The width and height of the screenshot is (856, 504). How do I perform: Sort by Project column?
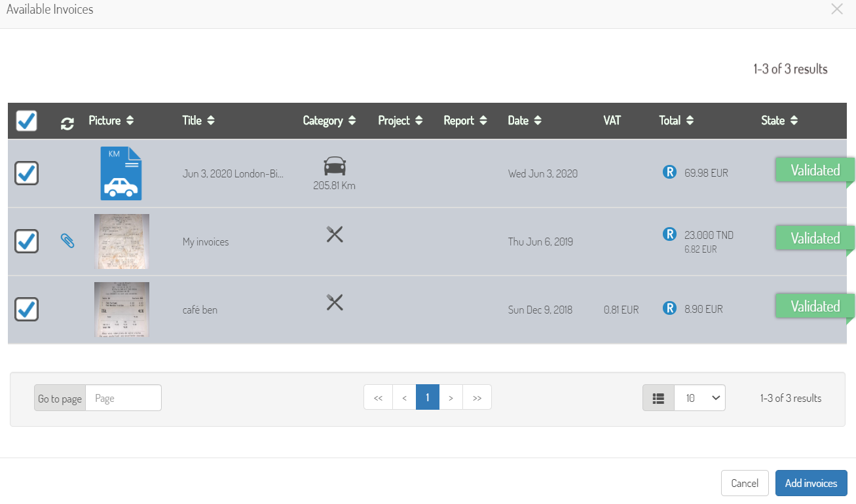pyautogui.click(x=400, y=120)
